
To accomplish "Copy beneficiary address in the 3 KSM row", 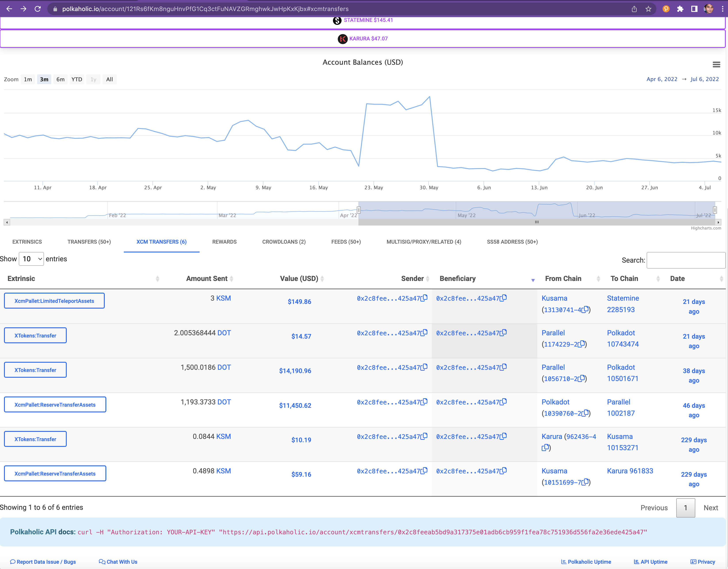I will 503,298.
